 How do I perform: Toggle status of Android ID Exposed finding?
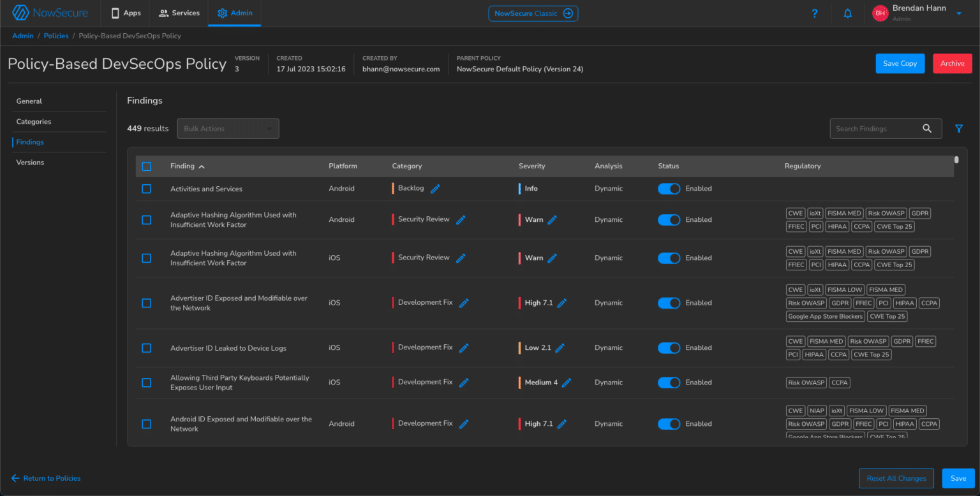click(669, 424)
